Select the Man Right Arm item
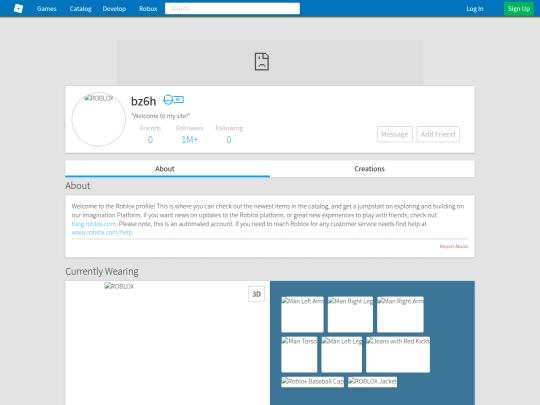The width and height of the screenshot is (540, 405). (x=400, y=314)
